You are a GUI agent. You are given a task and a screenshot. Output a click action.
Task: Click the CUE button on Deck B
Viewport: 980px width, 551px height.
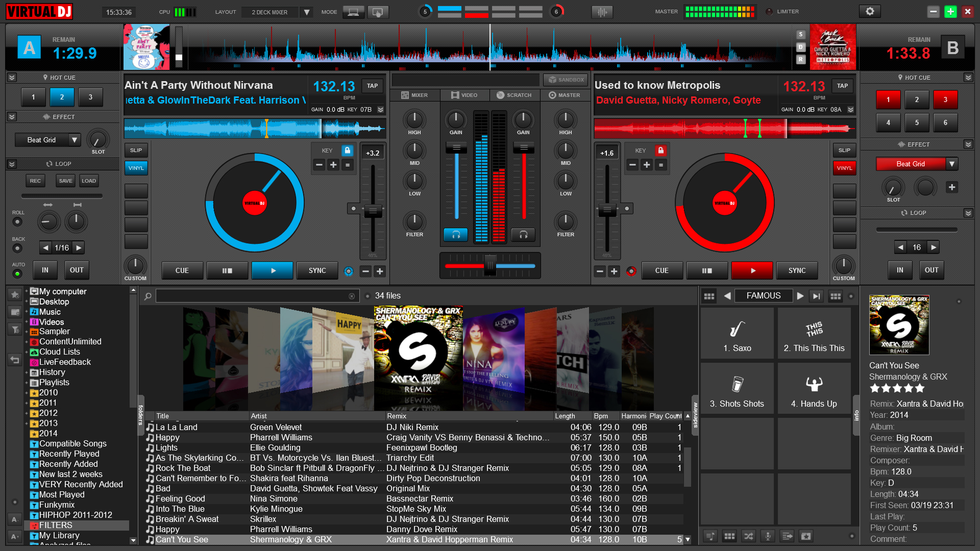click(x=663, y=270)
